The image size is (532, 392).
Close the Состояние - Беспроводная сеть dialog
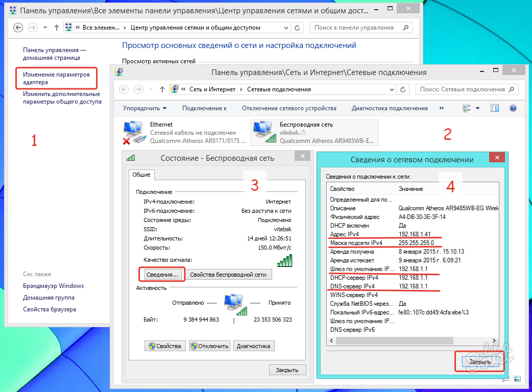click(303, 156)
